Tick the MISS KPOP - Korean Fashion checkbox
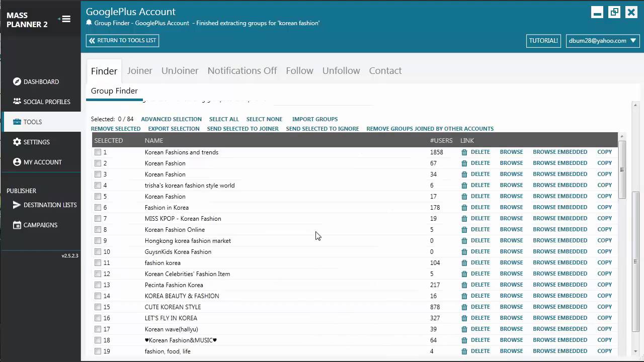The image size is (644, 362). 98,219
